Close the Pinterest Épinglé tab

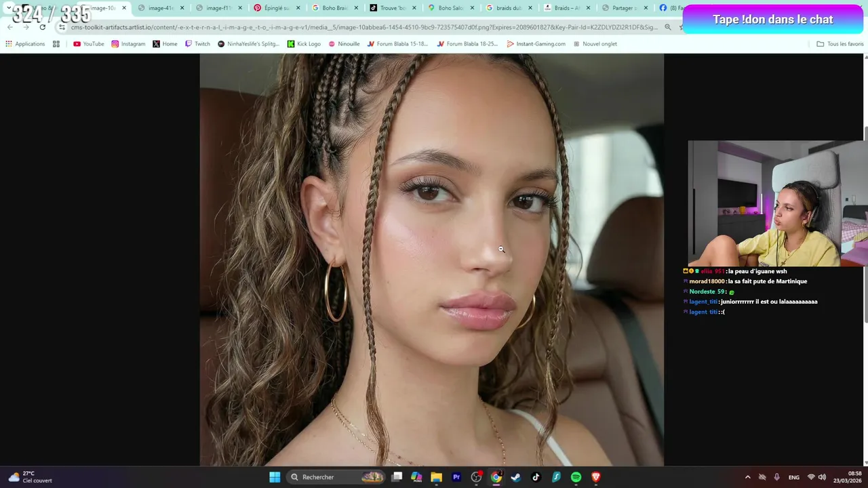click(298, 8)
